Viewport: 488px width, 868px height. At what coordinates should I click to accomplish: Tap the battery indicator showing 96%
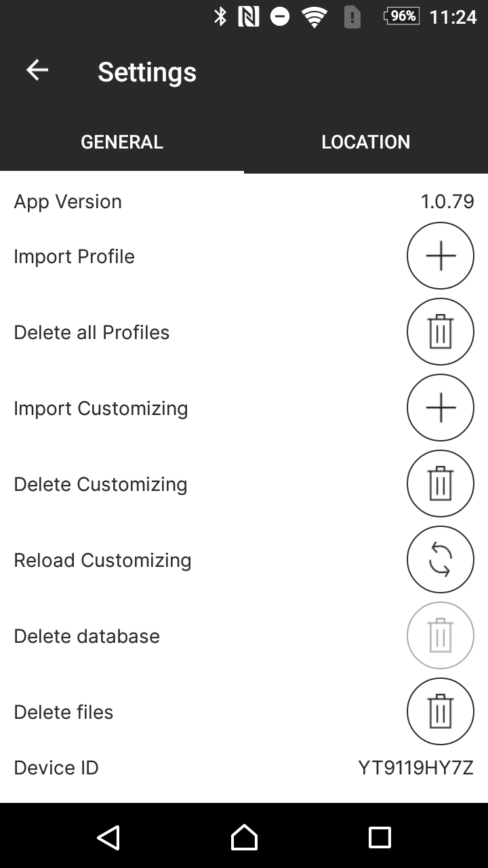click(x=401, y=16)
